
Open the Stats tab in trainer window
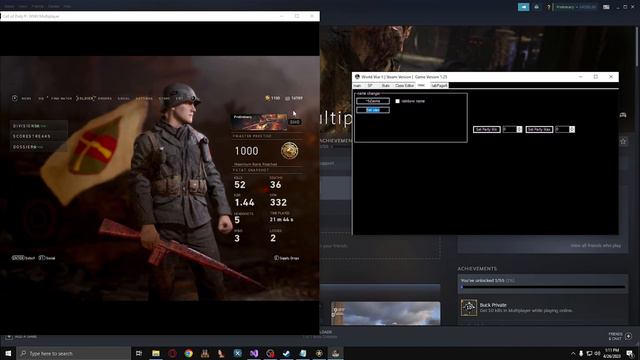pyautogui.click(x=385, y=85)
